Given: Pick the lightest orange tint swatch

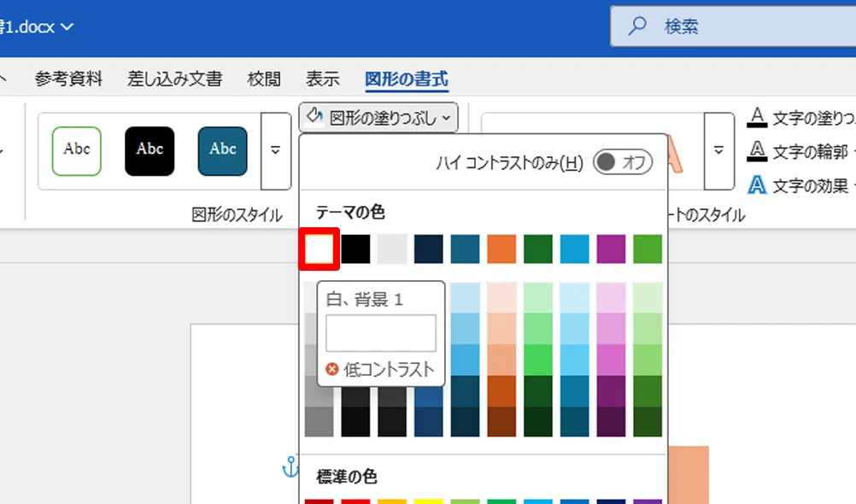Looking at the screenshot, I should pyautogui.click(x=501, y=297).
